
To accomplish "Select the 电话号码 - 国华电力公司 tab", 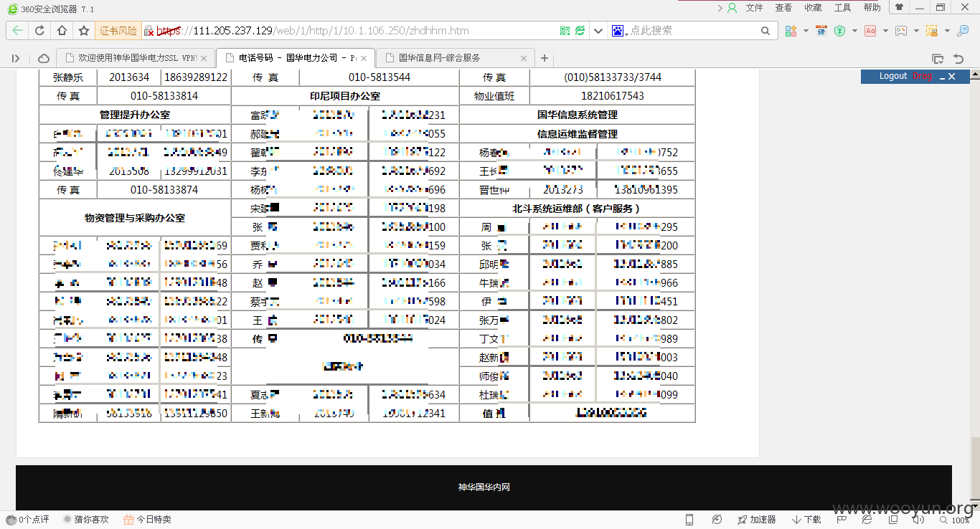I will [295, 58].
